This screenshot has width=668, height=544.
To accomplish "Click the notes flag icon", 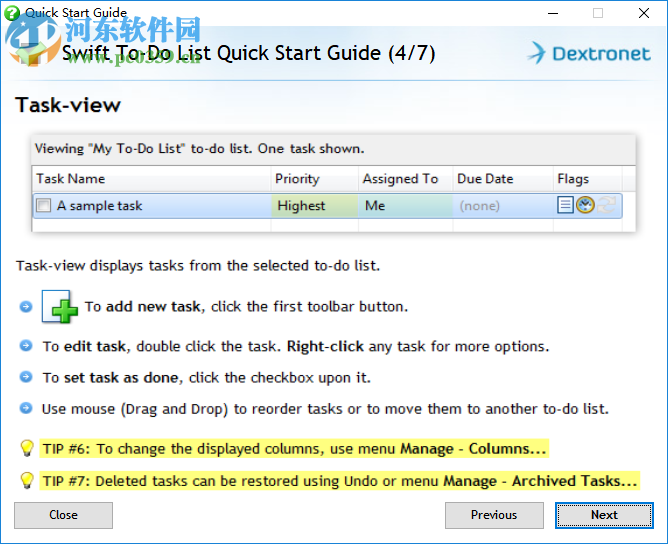I will [x=565, y=205].
